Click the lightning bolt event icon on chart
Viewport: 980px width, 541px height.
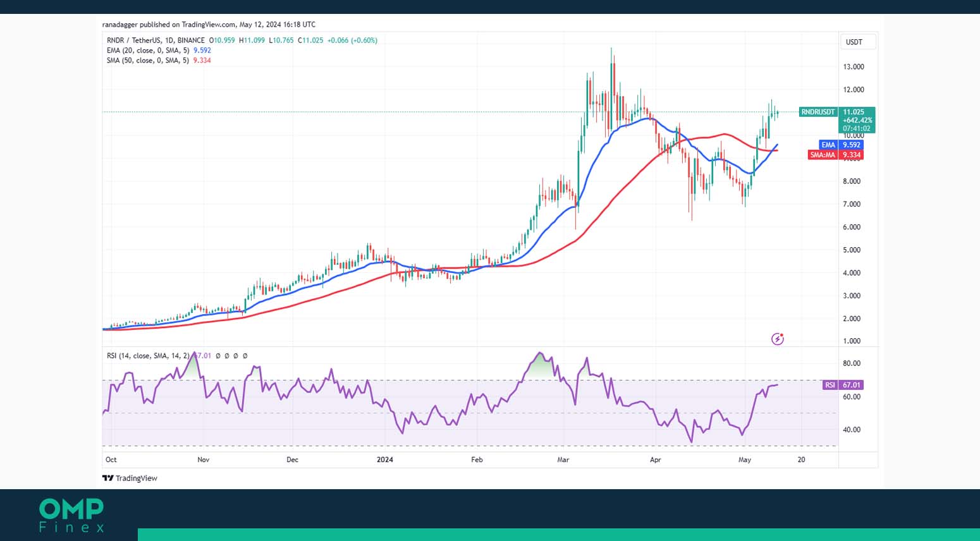tap(778, 339)
